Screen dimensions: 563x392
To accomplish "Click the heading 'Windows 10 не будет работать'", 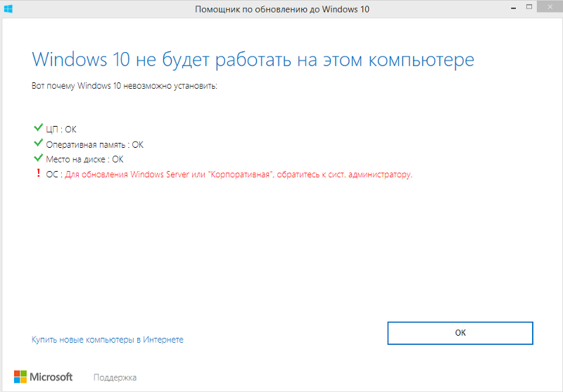I will tap(253, 60).
